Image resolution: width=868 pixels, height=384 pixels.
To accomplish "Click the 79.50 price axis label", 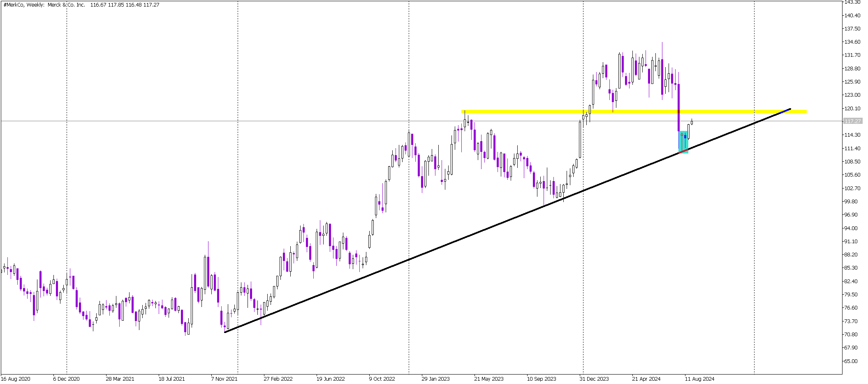I will click(x=851, y=294).
